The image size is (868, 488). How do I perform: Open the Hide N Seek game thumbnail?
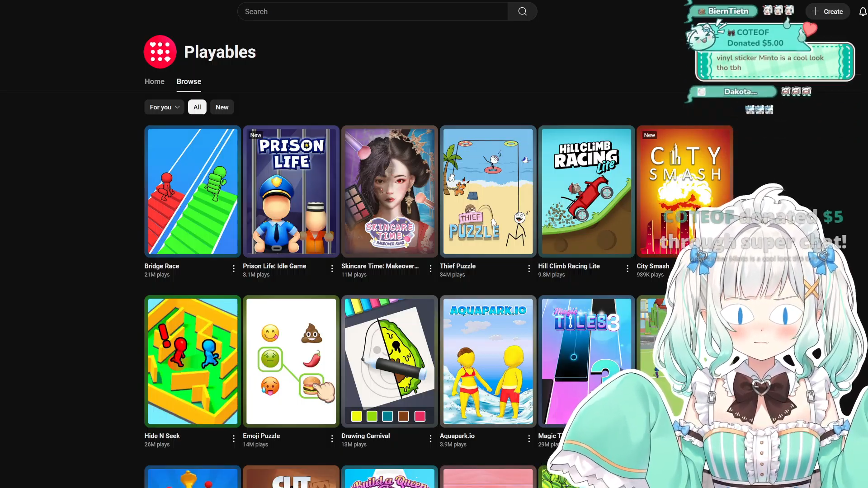(x=193, y=361)
